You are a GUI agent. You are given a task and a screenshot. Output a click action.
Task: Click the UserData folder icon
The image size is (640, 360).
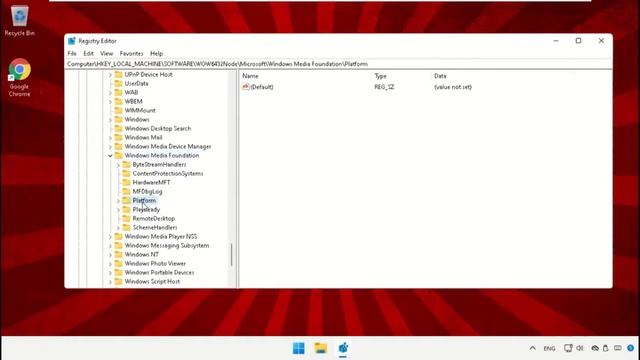pos(118,83)
